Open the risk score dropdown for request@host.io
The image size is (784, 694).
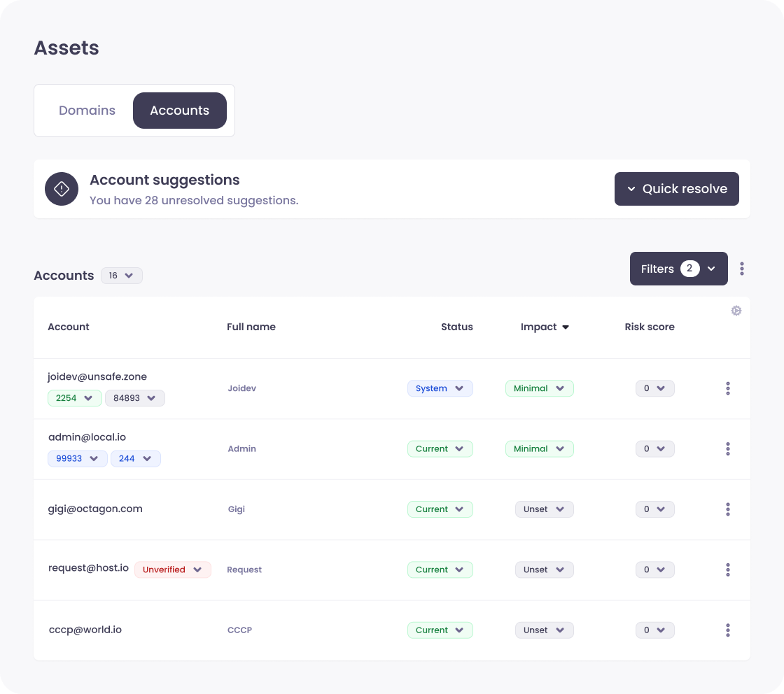coord(655,569)
